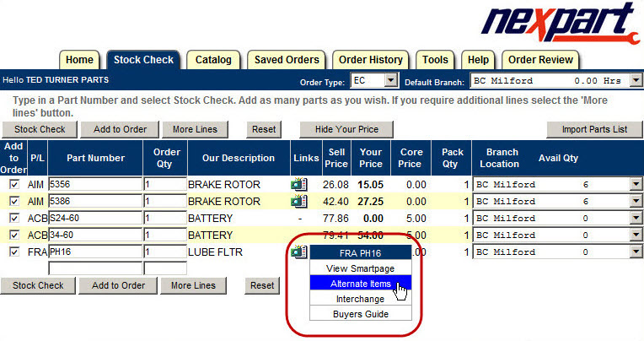The width and height of the screenshot is (644, 341).
Task: Switch to the Saved Orders tab
Action: tap(287, 60)
